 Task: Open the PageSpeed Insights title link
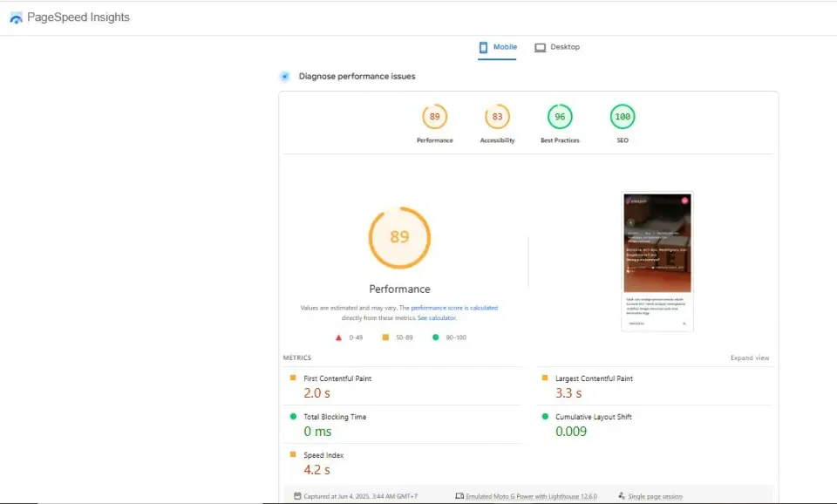point(78,17)
